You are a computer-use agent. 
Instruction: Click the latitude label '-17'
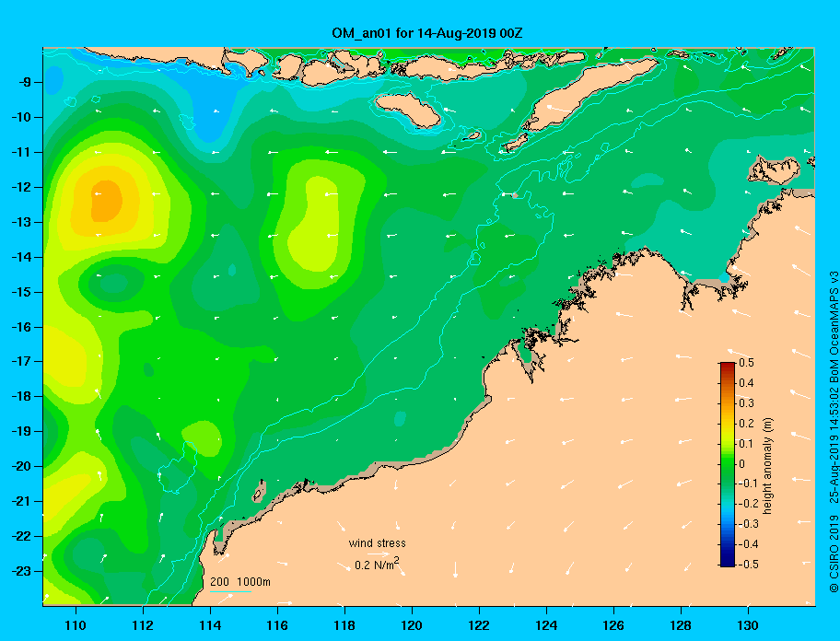[21, 361]
